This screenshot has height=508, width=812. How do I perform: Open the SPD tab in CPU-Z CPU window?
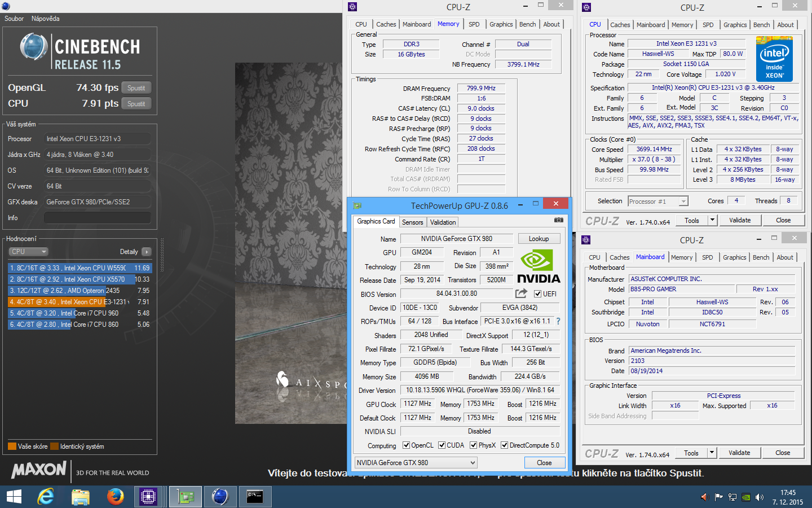point(708,25)
